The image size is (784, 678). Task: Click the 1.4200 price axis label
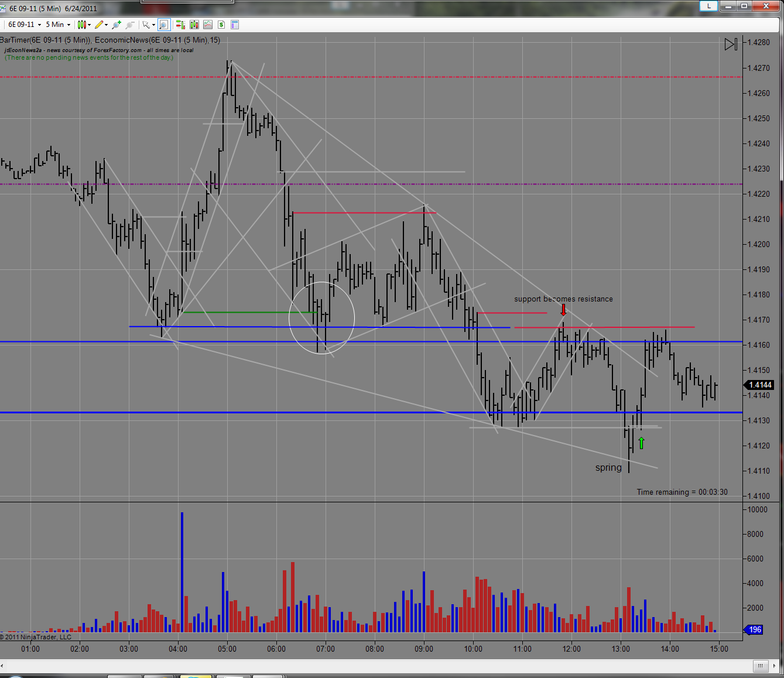(x=758, y=244)
